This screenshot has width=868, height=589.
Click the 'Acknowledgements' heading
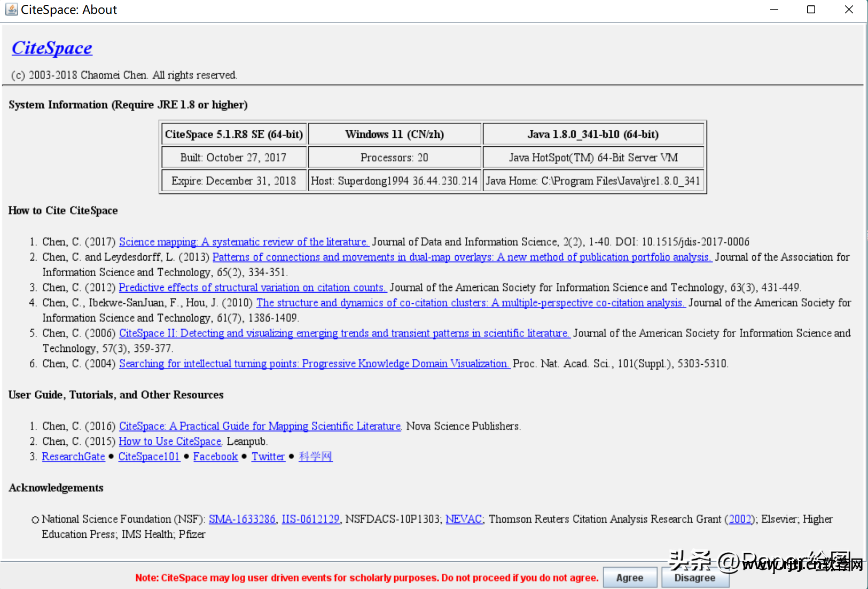[x=56, y=488]
